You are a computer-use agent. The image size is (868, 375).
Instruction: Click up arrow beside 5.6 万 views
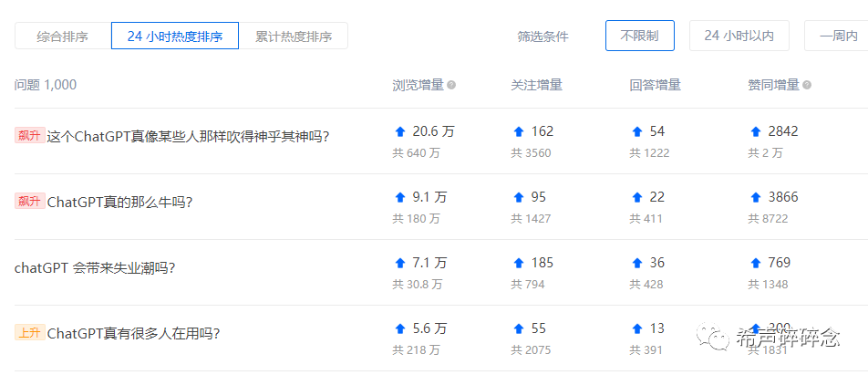click(400, 329)
